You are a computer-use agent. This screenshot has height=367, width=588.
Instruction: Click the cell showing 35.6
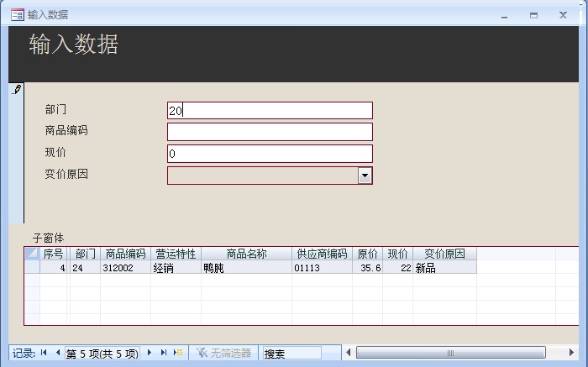click(x=368, y=267)
